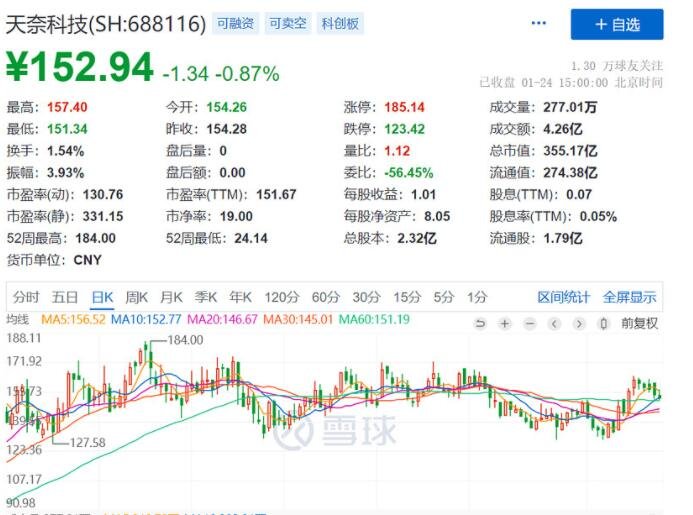Click the 127.58 low marker on chart

point(88,443)
